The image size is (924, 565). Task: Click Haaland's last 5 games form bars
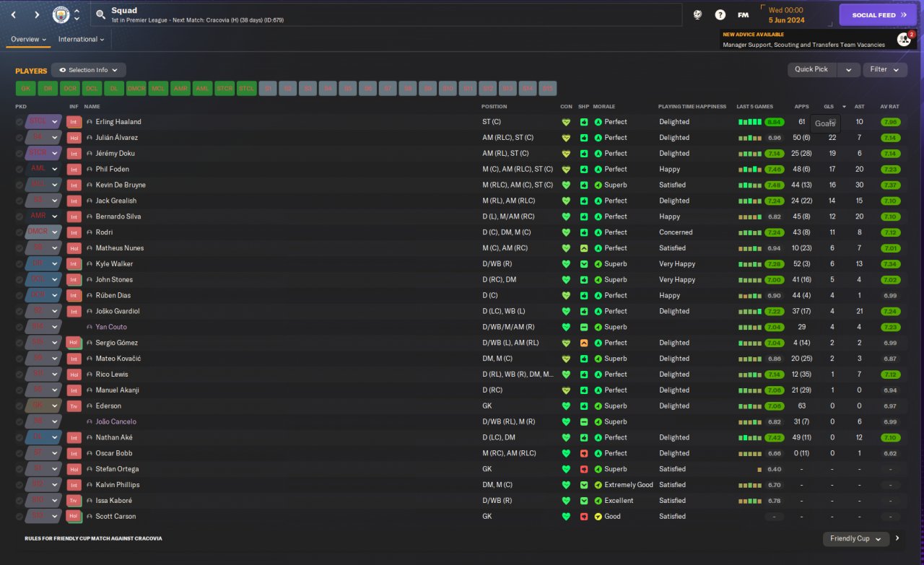coord(749,122)
